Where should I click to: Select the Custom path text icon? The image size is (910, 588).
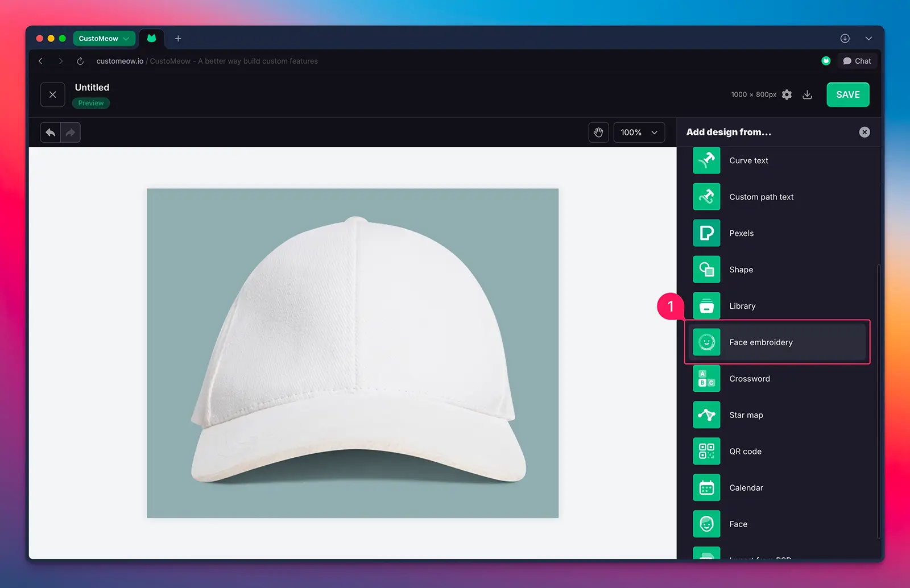pos(706,197)
